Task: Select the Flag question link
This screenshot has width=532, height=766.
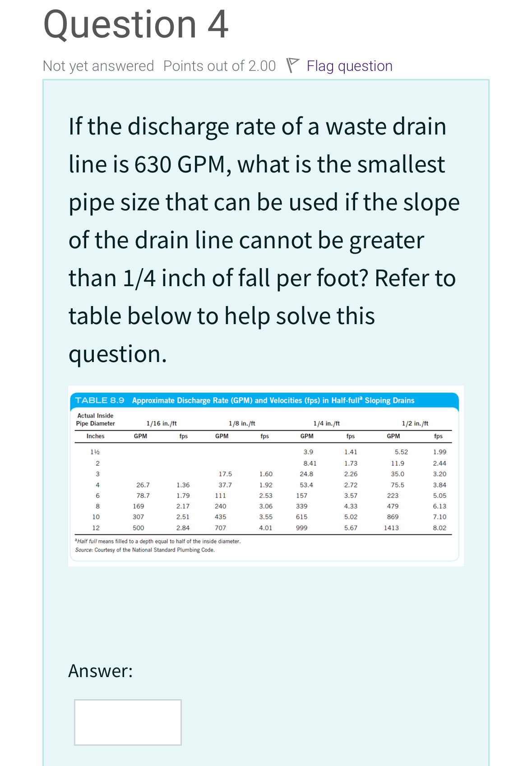Action: click(349, 65)
